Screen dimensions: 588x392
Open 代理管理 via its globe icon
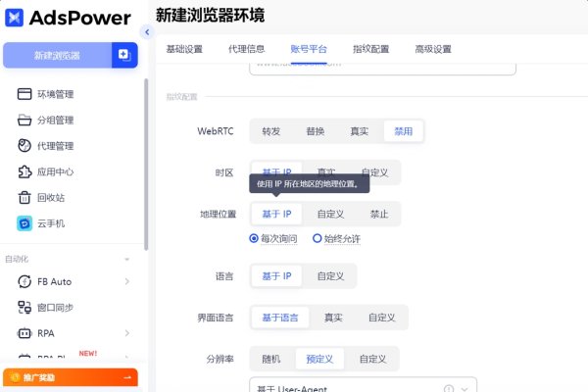[x=24, y=146]
